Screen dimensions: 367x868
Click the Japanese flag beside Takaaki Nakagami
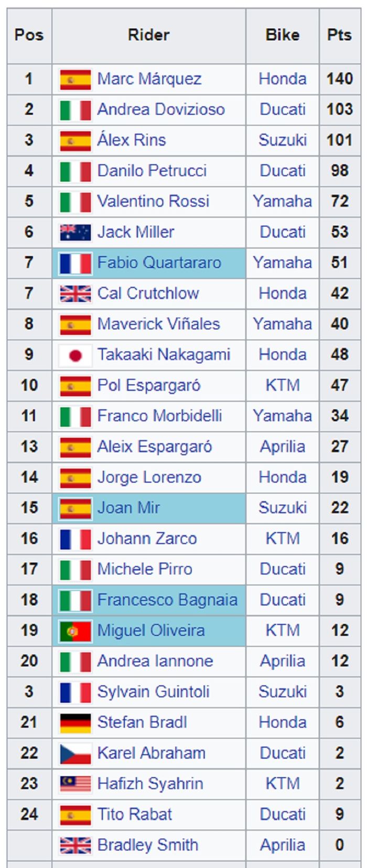click(x=75, y=355)
